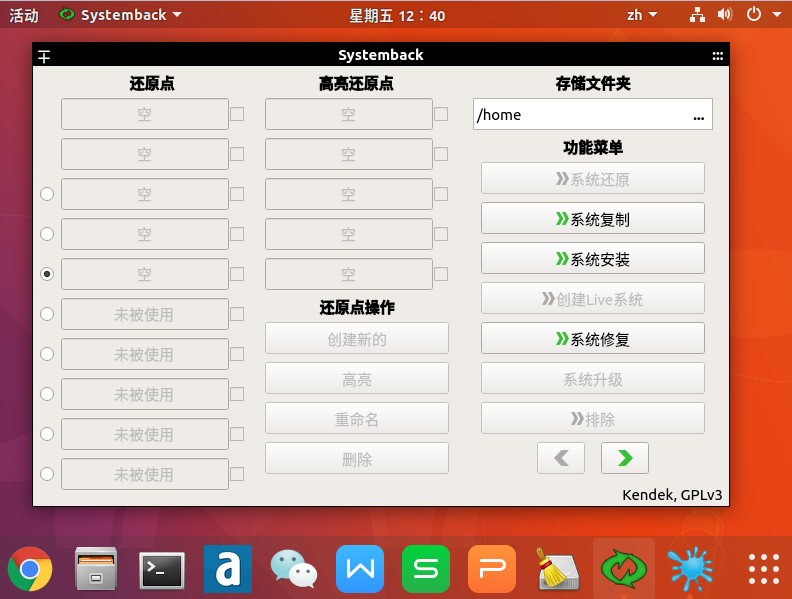Click the Systemback window top-left pin icon
The width and height of the screenshot is (792, 599).
pos(44,56)
